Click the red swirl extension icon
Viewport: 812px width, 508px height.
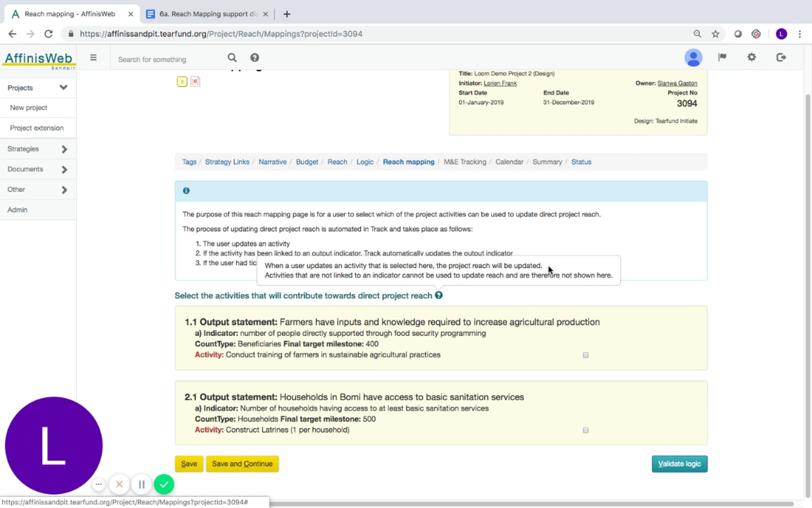(x=756, y=34)
